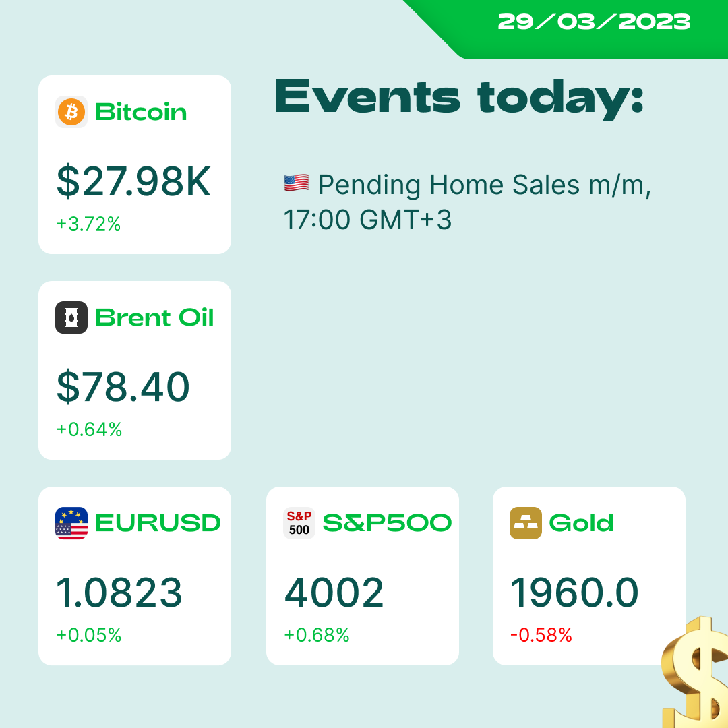Click the $78.40 Brent Oil price
The image size is (728, 728).
pyautogui.click(x=123, y=387)
